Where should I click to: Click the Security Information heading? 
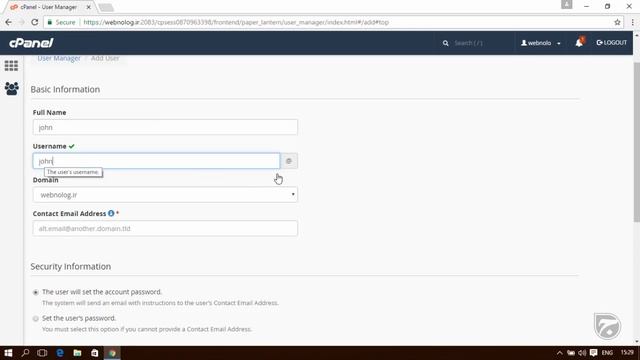[71, 267]
